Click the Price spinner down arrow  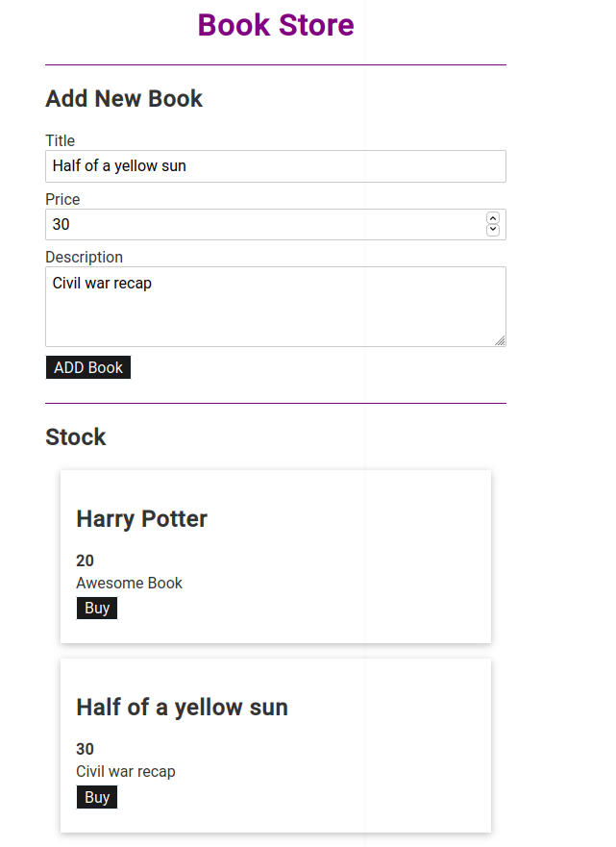(x=493, y=230)
